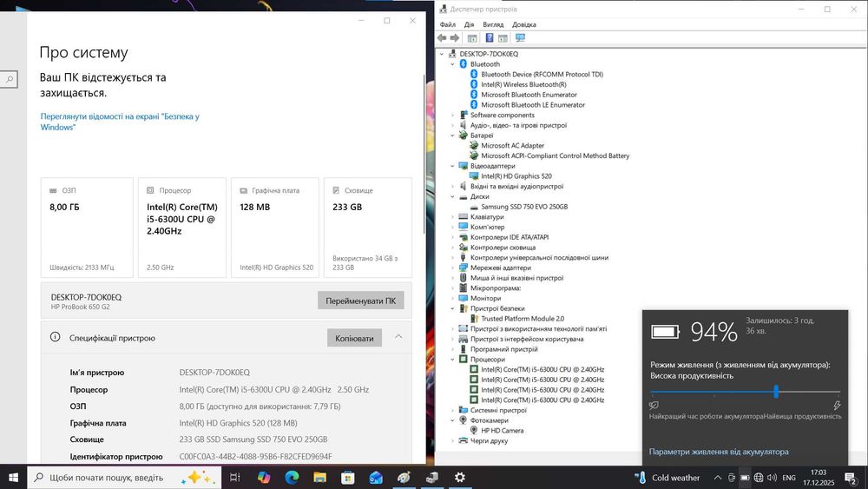The image size is (868, 489).
Task: Click the Батареї category icon
Action: tap(464, 135)
